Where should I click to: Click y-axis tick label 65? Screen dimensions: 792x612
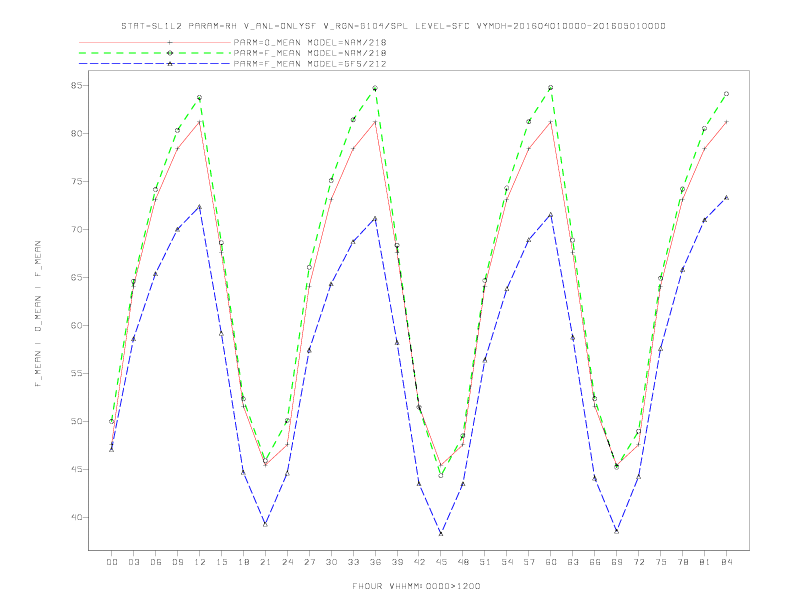77,277
